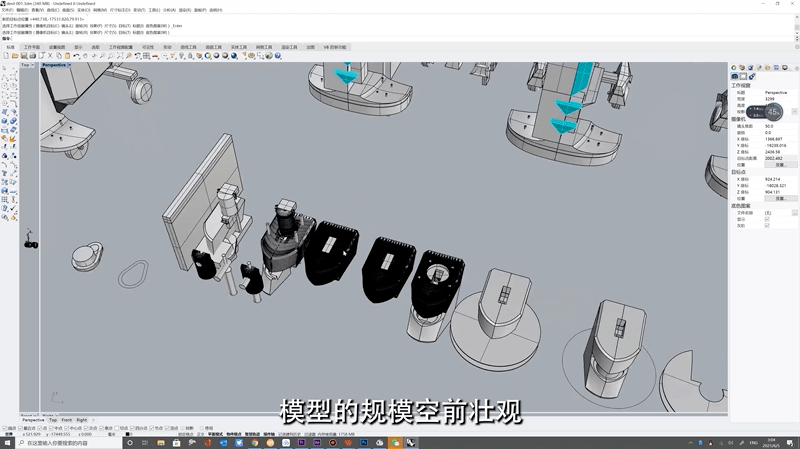
Task: Switch to the 实体工具 toolbar tab
Action: click(239, 47)
